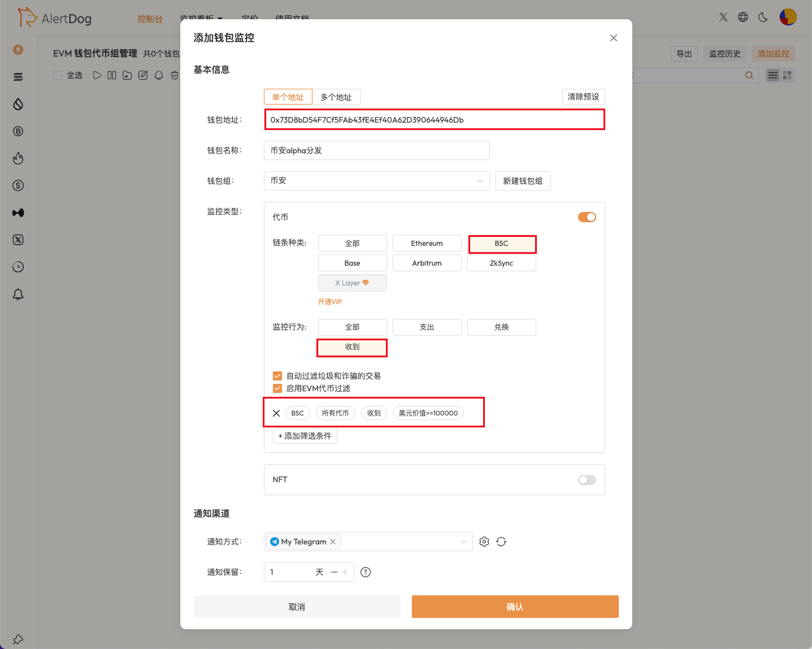Click the whale tracking icon in sidebar
Image resolution: width=812 pixels, height=649 pixels.
pyautogui.click(x=18, y=213)
